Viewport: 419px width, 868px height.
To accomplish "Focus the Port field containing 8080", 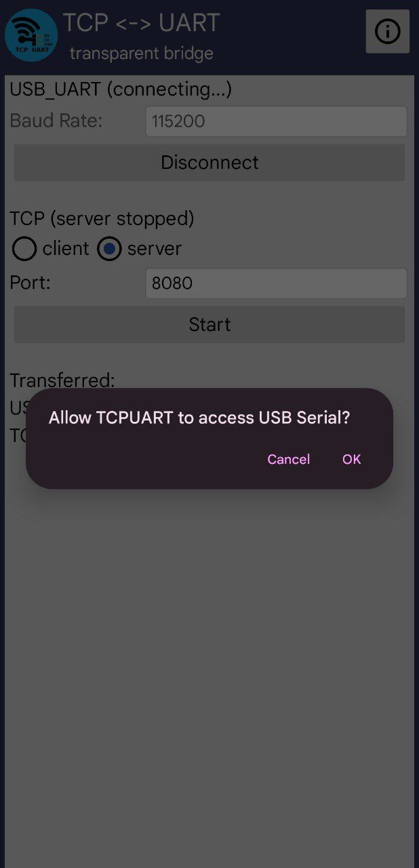I will click(276, 283).
